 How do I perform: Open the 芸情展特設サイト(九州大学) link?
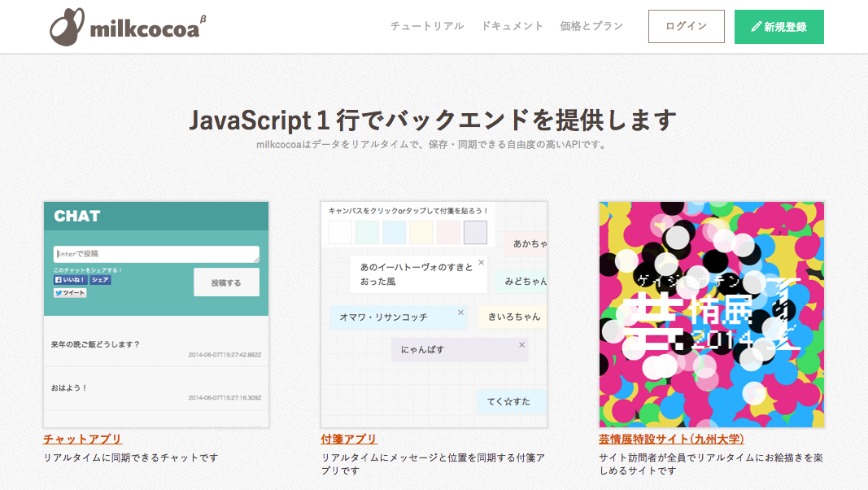click(671, 439)
